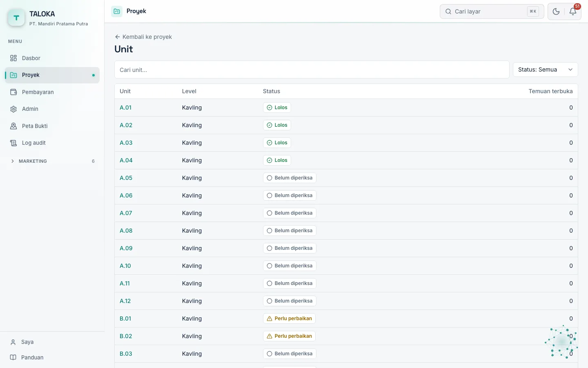Click the Lolos check icon for A.01
The width and height of the screenshot is (588, 368).
pyautogui.click(x=269, y=108)
